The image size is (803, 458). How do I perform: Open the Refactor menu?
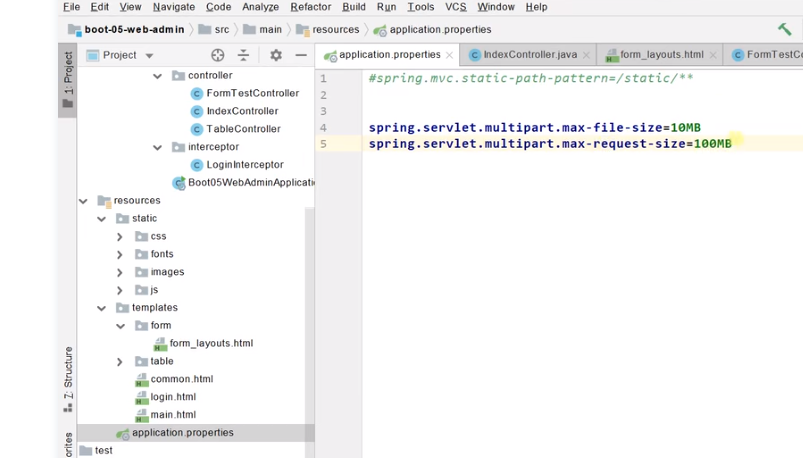pos(310,7)
